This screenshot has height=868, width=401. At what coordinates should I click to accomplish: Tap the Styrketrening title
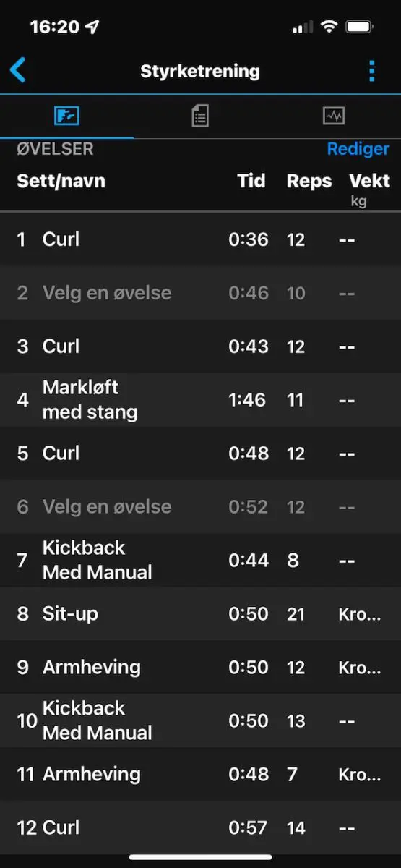[200, 71]
